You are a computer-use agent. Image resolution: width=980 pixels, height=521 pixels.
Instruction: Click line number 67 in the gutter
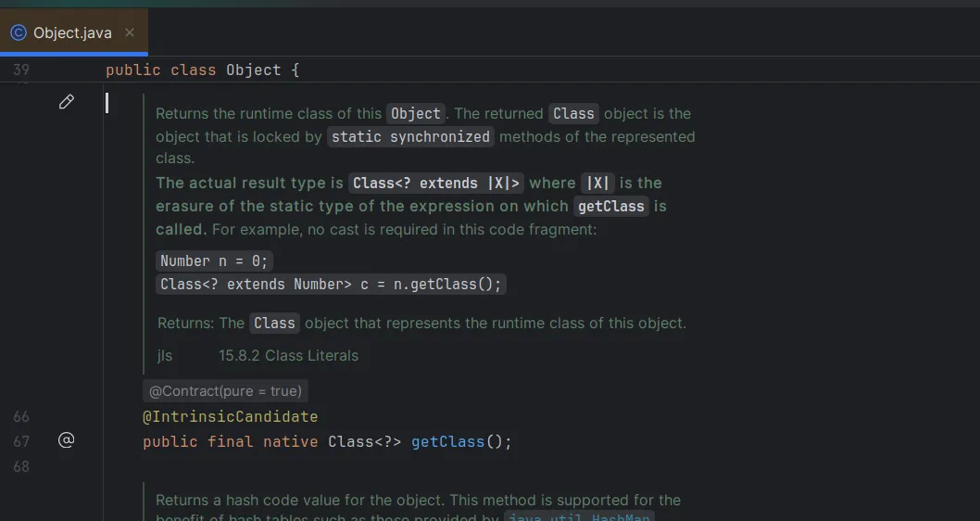click(21, 441)
